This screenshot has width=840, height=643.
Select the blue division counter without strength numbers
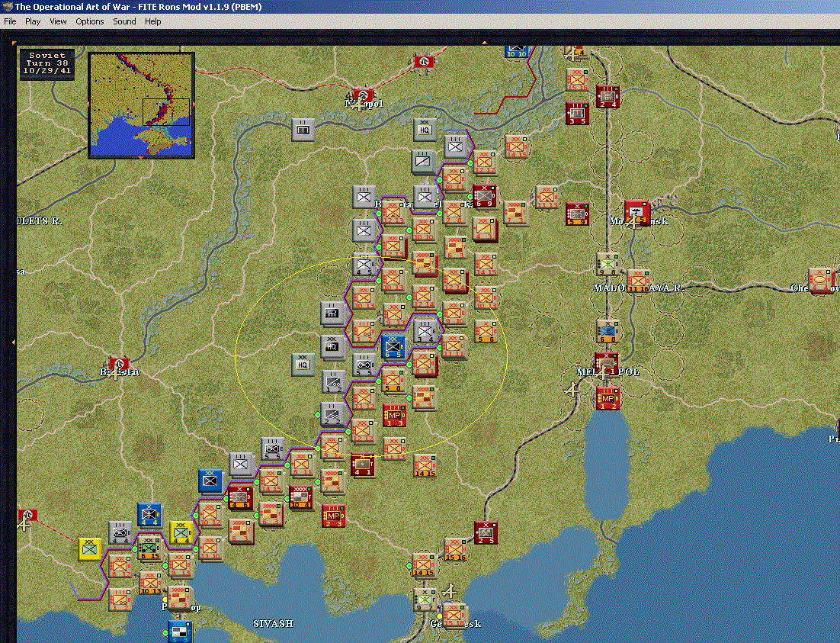[x=210, y=481]
